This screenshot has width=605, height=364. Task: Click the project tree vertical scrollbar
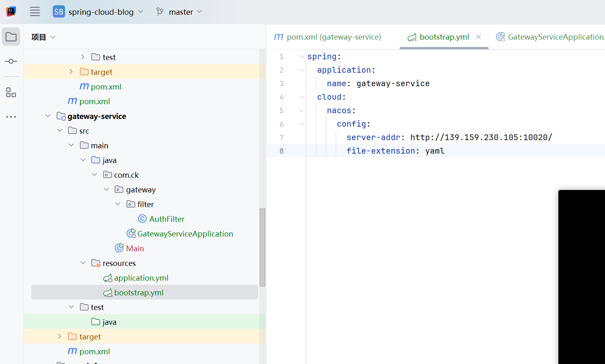(x=262, y=248)
